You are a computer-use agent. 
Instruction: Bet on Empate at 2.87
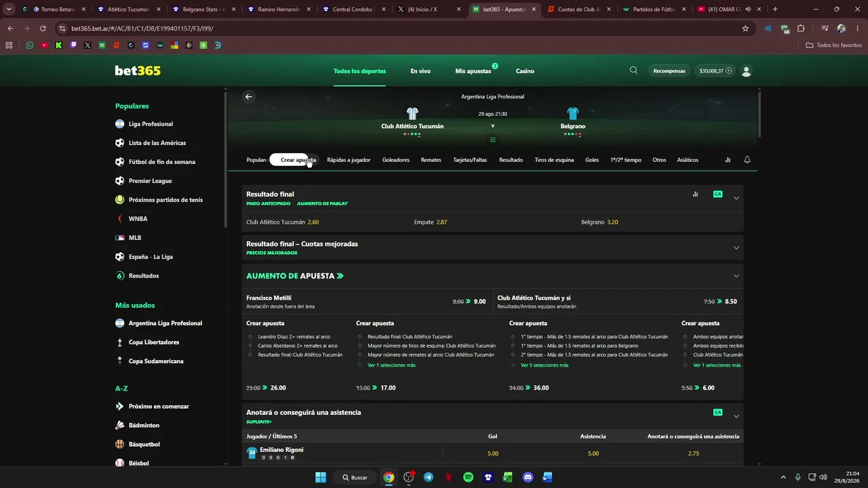(x=441, y=222)
